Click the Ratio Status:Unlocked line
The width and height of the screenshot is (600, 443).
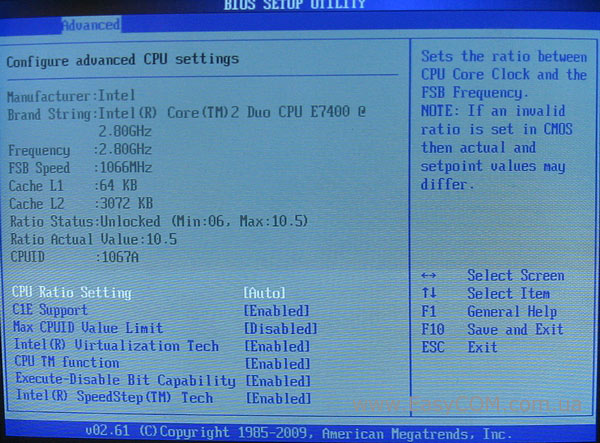[159, 221]
